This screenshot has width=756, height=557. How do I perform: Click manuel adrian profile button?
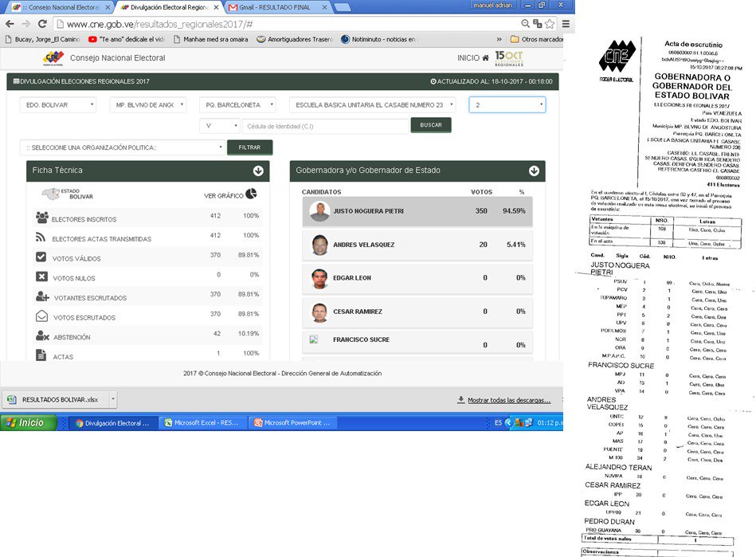click(493, 6)
